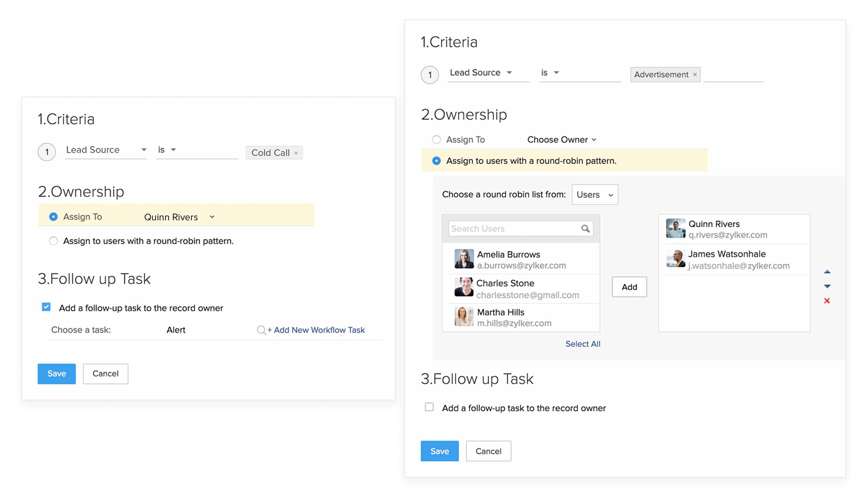The height and width of the screenshot is (497, 868).
Task: Click the Advertisement tag text
Action: coord(661,75)
